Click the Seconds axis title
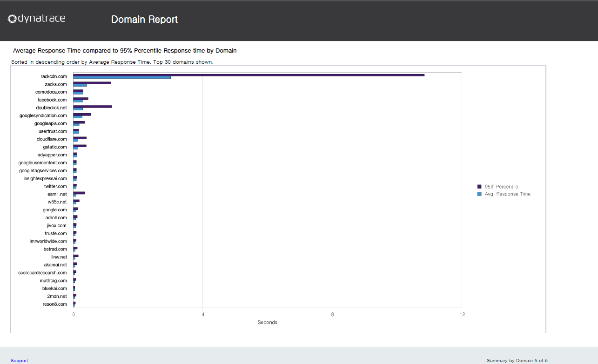Viewport: 598px width, 364px height. (268, 323)
